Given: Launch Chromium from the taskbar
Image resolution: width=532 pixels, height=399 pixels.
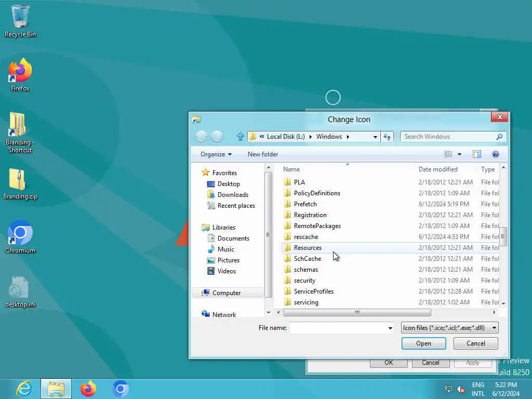Looking at the screenshot, I should click(120, 389).
